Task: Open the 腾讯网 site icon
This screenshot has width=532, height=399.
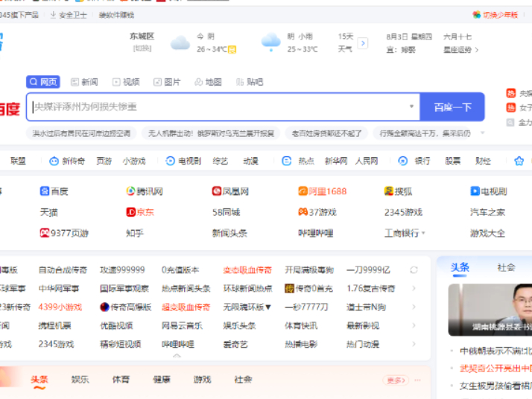Action: [x=130, y=191]
